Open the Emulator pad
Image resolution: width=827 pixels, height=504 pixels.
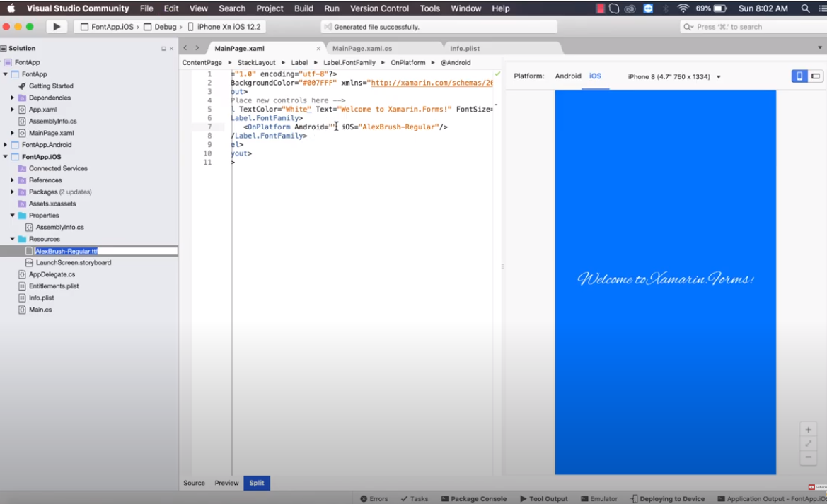(x=599, y=499)
